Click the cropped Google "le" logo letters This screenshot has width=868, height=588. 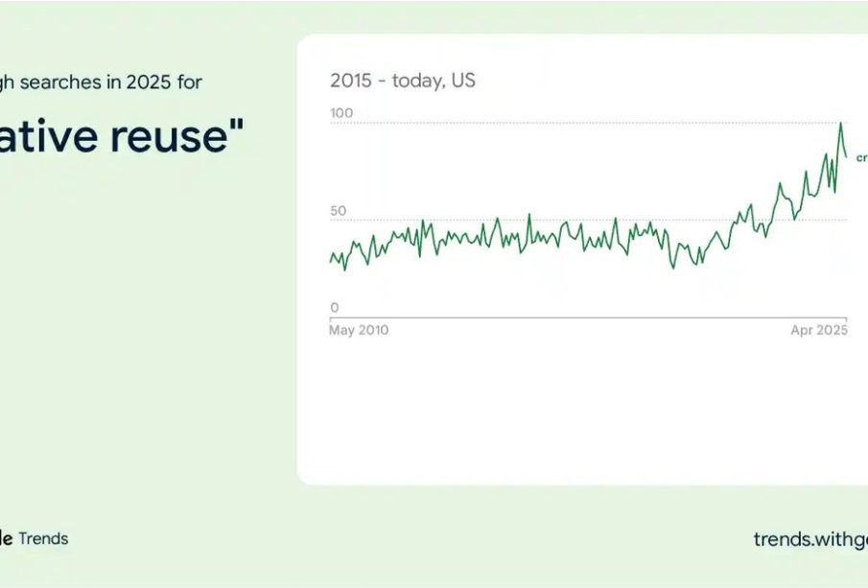[x=6, y=538]
